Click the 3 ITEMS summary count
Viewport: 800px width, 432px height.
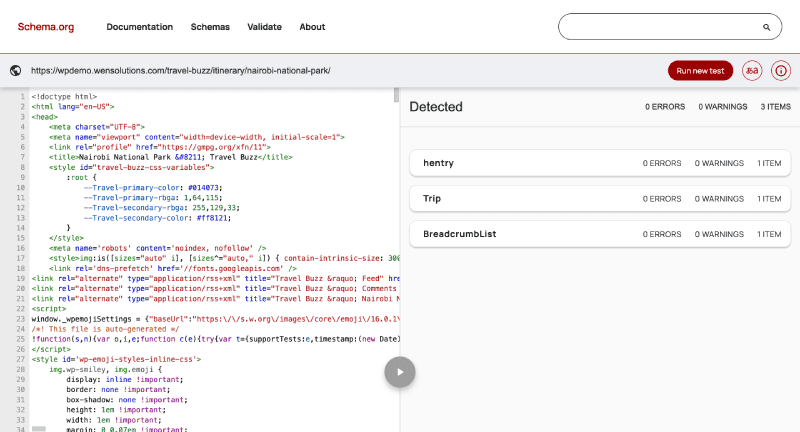(x=776, y=107)
